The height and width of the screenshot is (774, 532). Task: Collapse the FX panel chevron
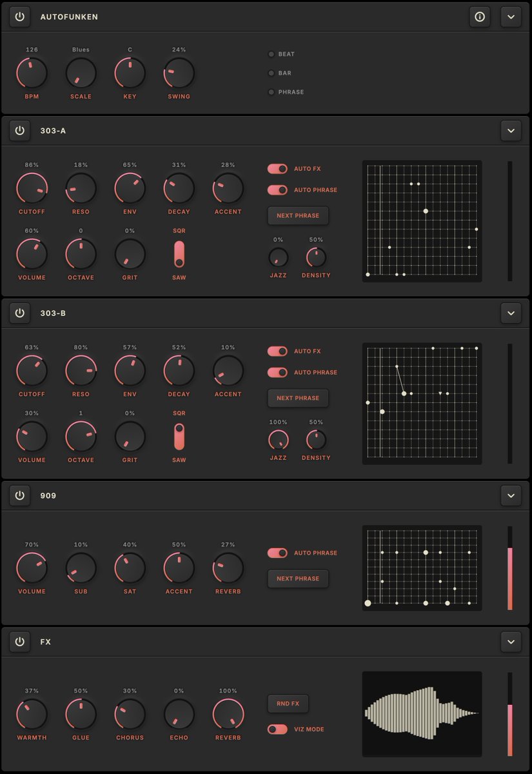[511, 642]
